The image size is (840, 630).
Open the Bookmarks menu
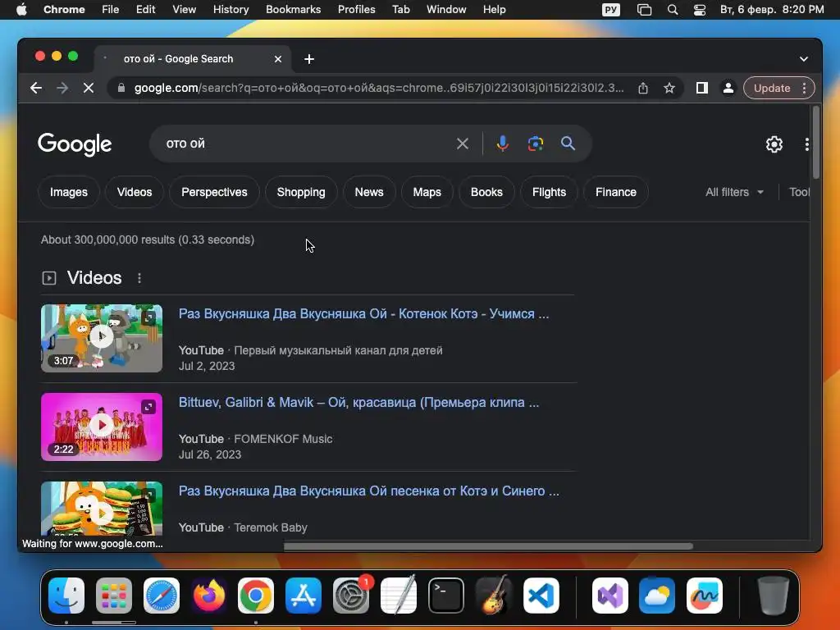point(293,10)
